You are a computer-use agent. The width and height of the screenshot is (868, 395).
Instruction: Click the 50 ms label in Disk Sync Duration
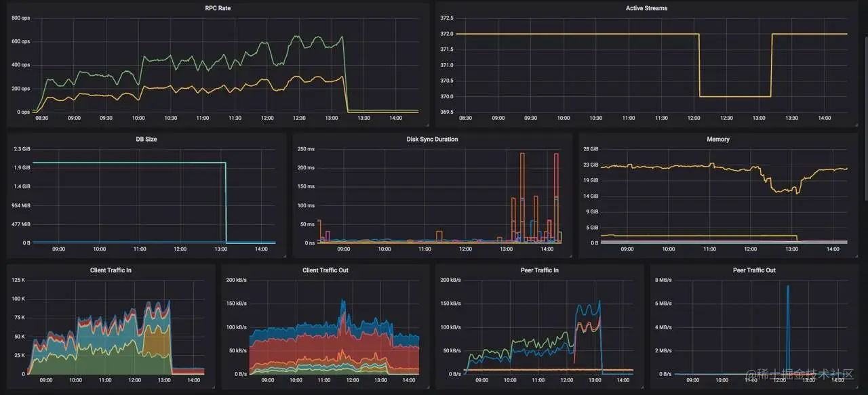pos(308,224)
